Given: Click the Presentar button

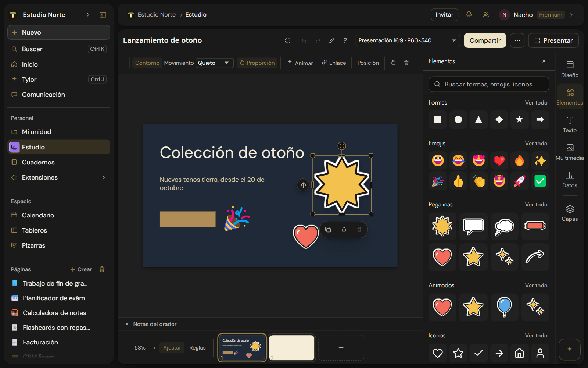Looking at the screenshot, I should pyautogui.click(x=553, y=40).
